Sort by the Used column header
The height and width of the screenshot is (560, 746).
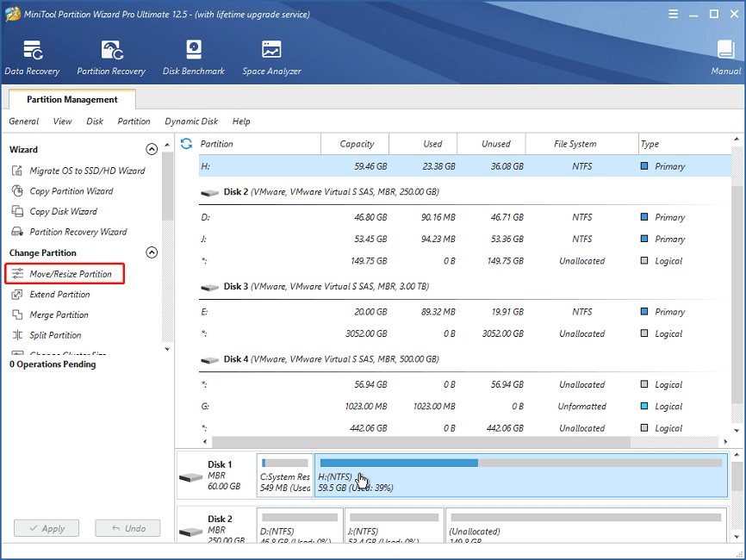(424, 144)
